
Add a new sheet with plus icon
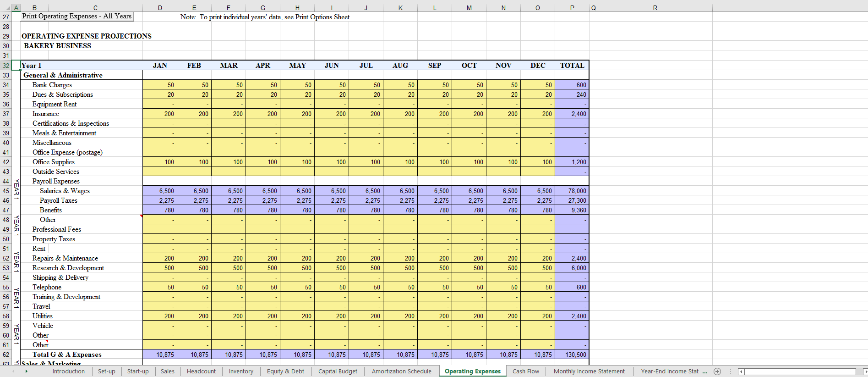[x=717, y=371]
